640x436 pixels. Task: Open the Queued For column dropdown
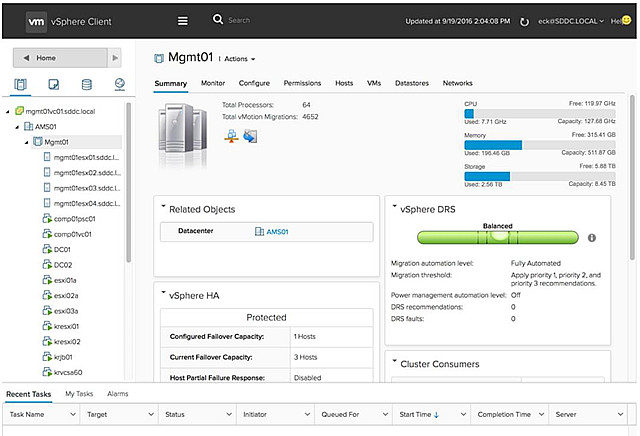(x=385, y=414)
